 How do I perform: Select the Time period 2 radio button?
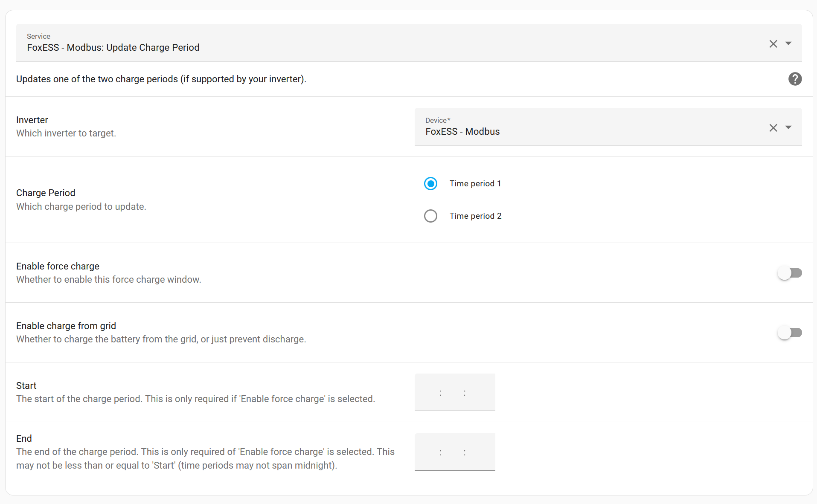point(430,216)
